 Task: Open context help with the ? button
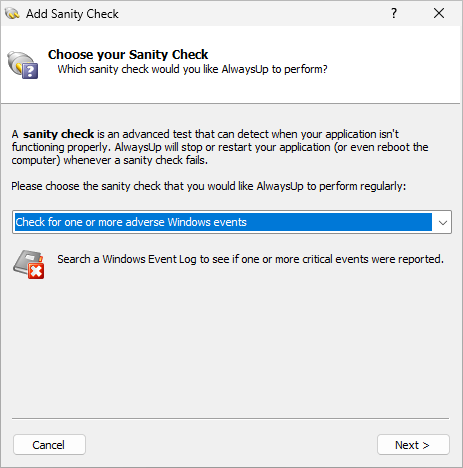[x=394, y=13]
